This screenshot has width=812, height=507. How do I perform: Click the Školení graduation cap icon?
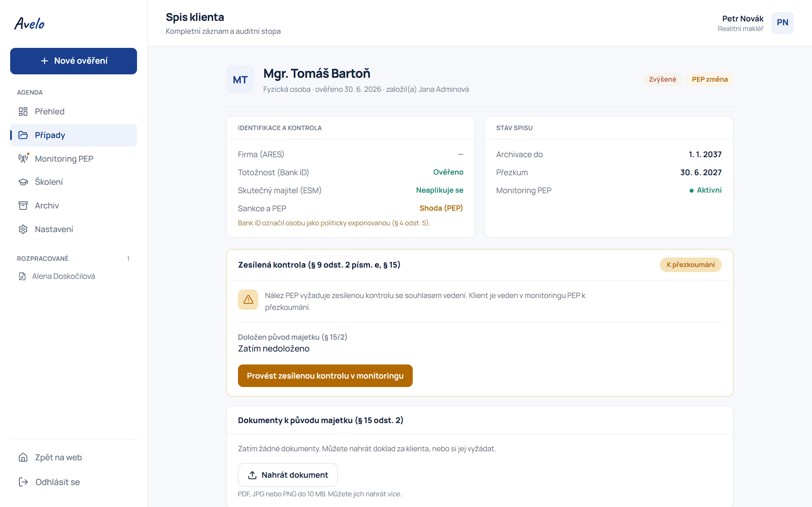click(23, 182)
